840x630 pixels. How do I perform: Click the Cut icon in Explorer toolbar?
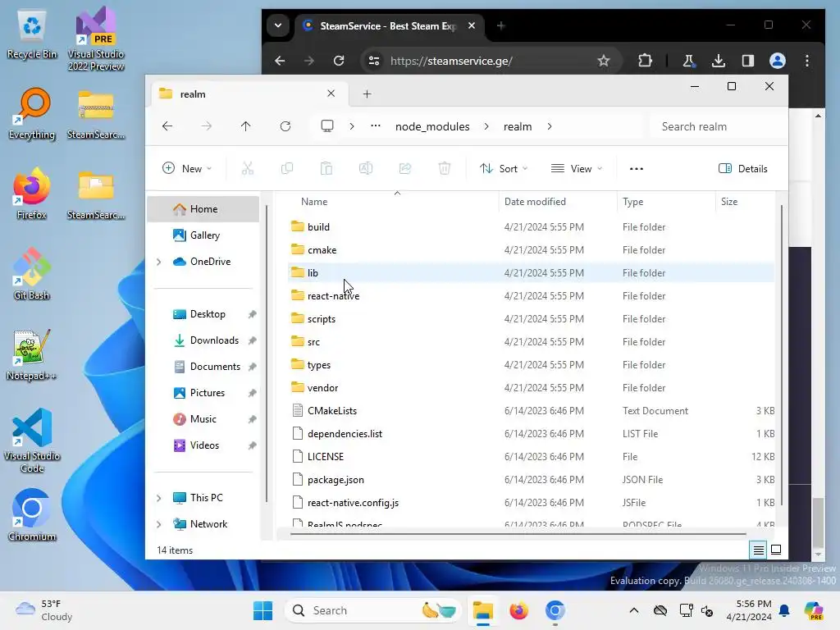[247, 169]
